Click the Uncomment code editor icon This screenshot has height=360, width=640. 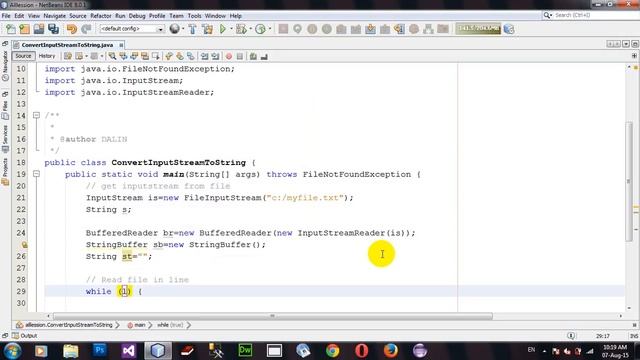tap(264, 56)
